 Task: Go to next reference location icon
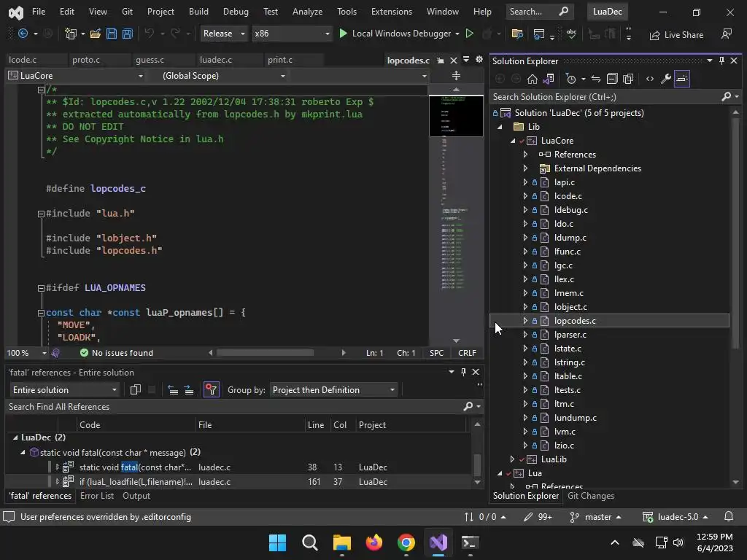pyautogui.click(x=189, y=390)
